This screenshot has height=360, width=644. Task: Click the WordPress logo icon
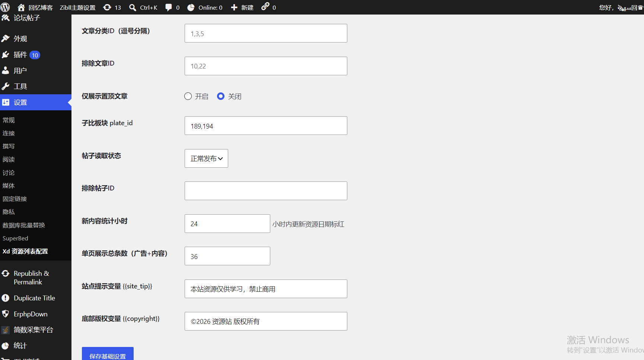pos(5,7)
